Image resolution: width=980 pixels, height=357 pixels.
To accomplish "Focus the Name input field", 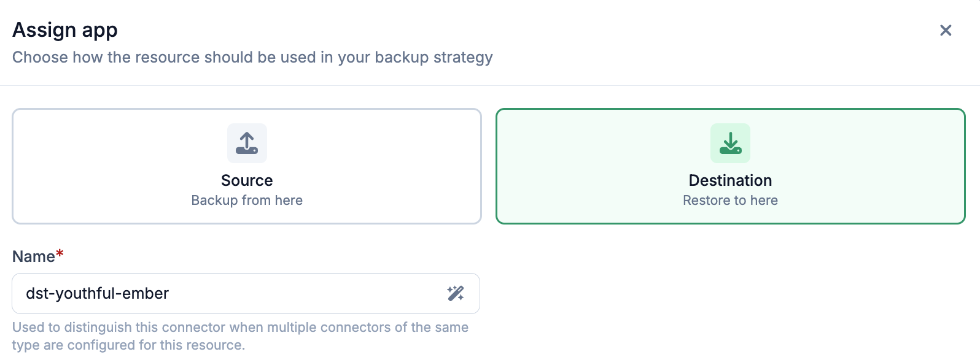I will coord(246,293).
